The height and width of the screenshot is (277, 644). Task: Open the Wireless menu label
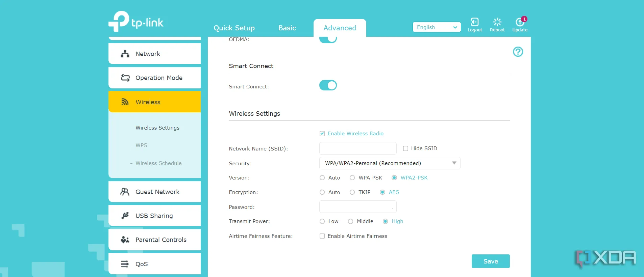(x=148, y=102)
